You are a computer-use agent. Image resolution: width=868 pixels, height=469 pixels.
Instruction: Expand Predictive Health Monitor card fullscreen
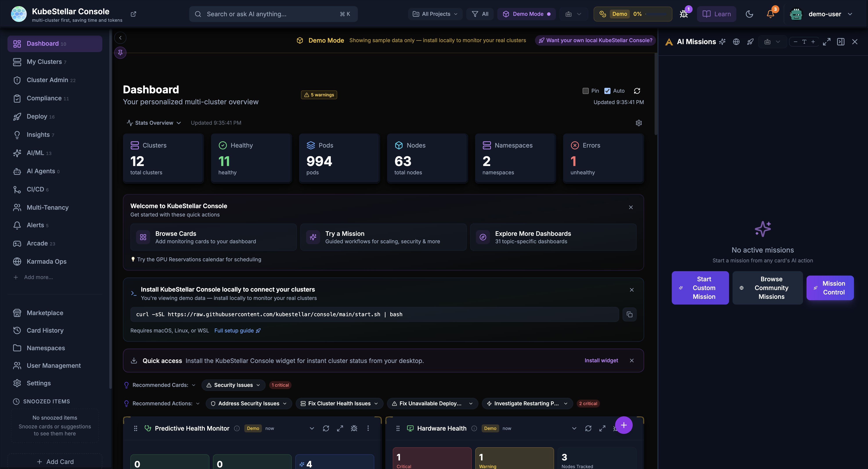pos(340,428)
